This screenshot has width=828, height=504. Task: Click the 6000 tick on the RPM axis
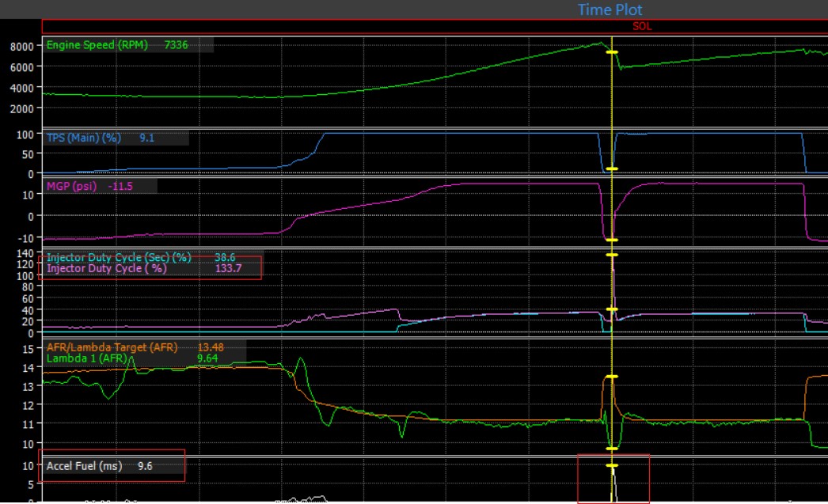21,67
